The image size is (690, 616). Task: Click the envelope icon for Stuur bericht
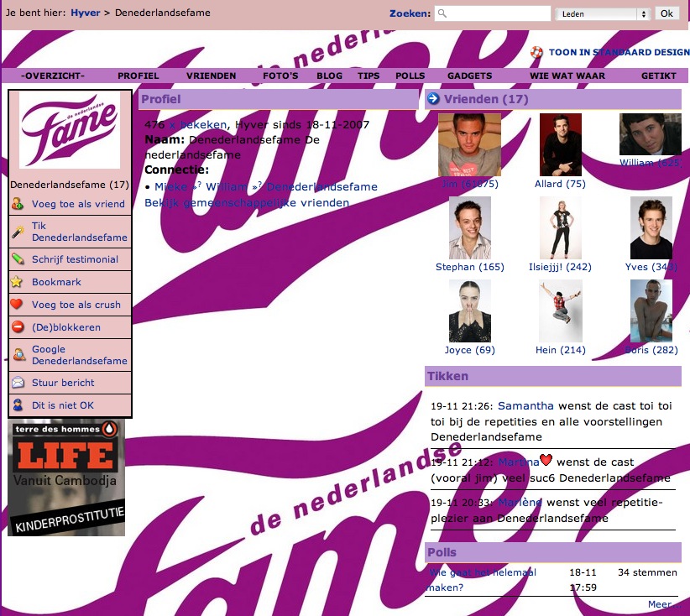point(18,383)
